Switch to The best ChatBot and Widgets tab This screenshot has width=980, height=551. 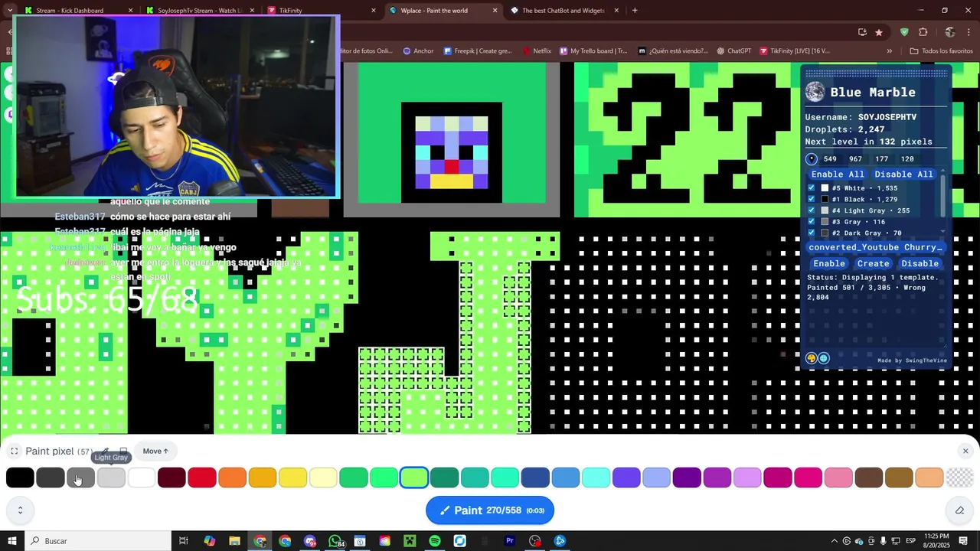pos(564,11)
